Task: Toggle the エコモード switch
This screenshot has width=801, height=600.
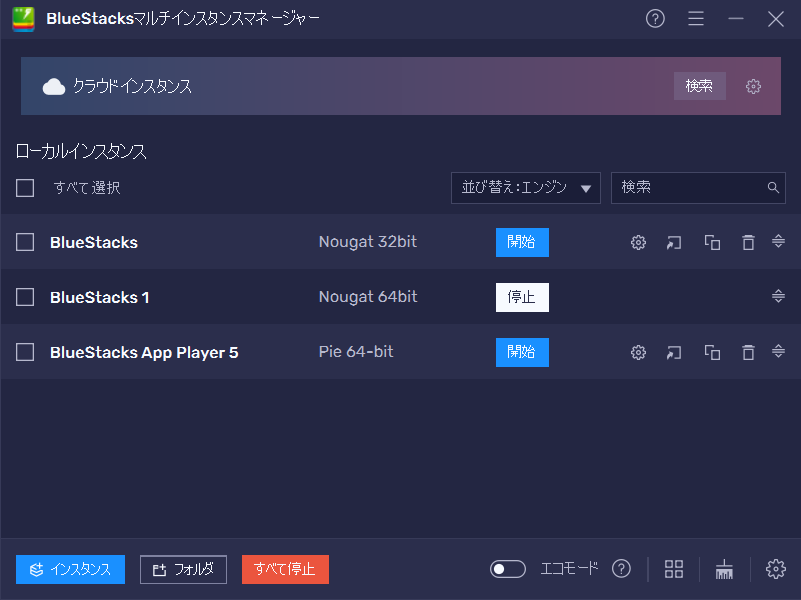Action: (508, 569)
